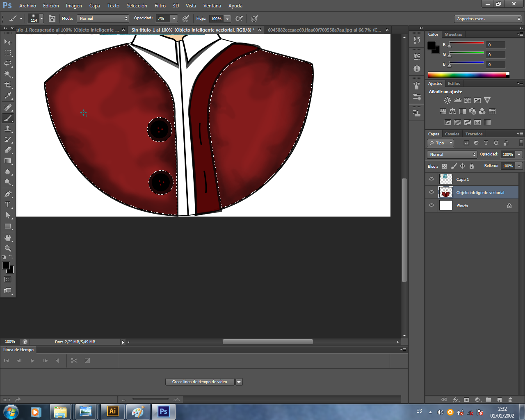Toggle lock position

click(462, 166)
